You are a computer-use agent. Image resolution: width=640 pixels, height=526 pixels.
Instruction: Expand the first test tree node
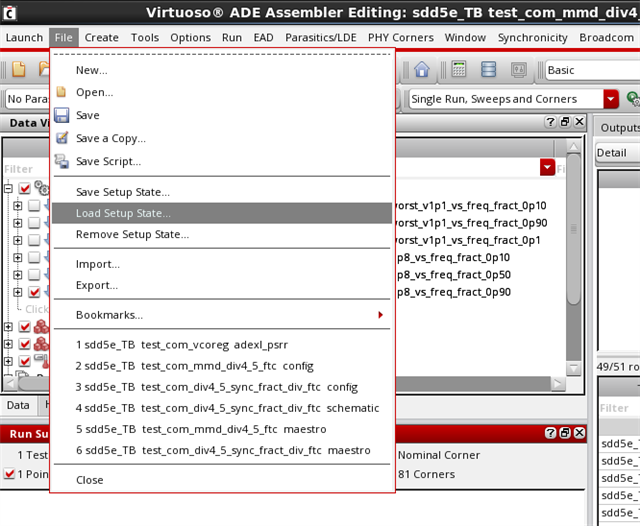18,206
